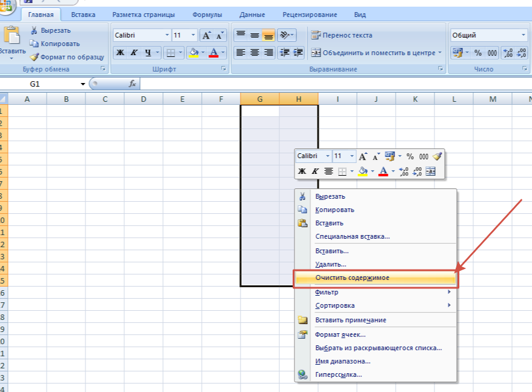Click the increase font size icon in the ribbon
Screen dimensions: 532x392
206,36
